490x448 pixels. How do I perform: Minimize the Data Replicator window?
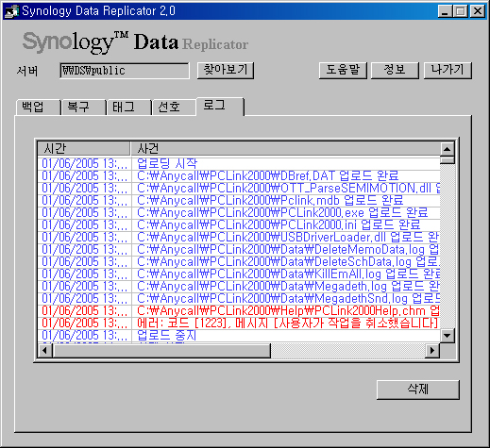445,11
